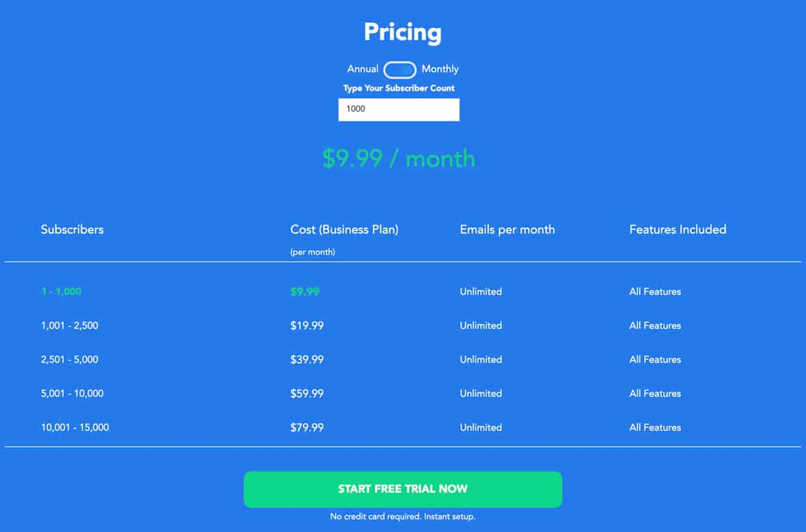This screenshot has height=532, width=806.
Task: Click the $39.99 price cell
Action: pos(307,359)
